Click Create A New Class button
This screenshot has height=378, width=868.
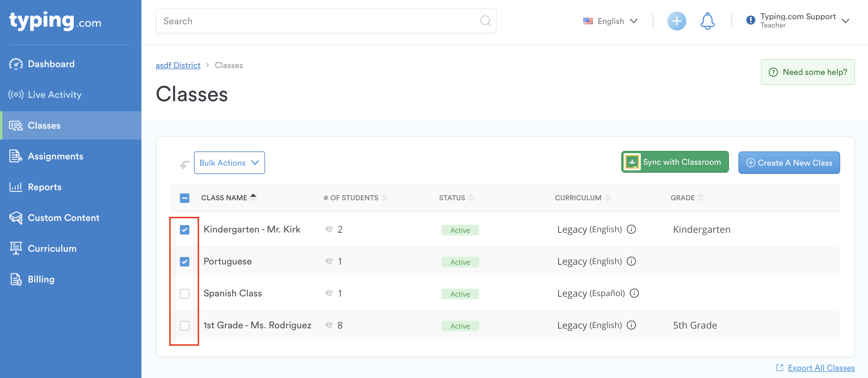(789, 163)
